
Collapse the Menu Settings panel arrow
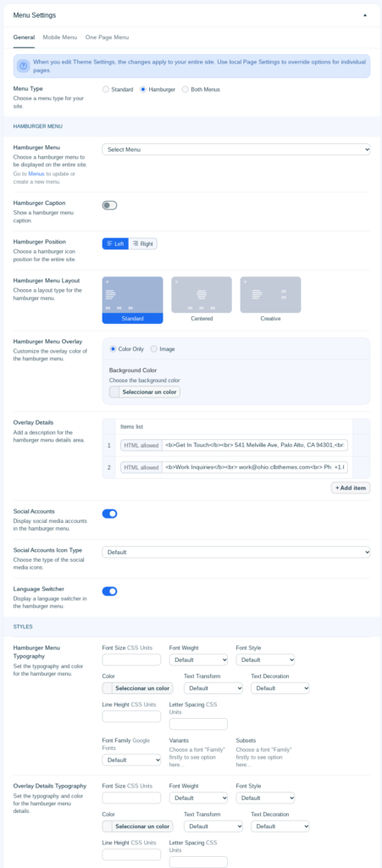(365, 15)
